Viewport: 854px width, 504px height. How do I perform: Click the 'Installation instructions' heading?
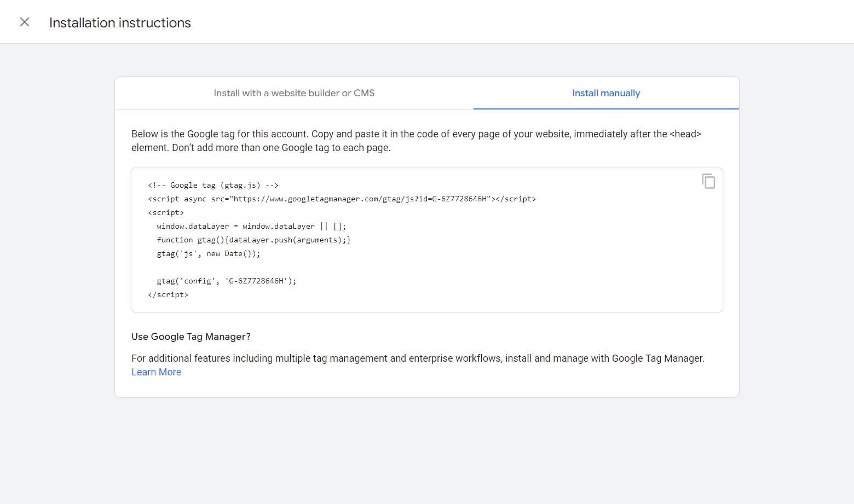[120, 22]
